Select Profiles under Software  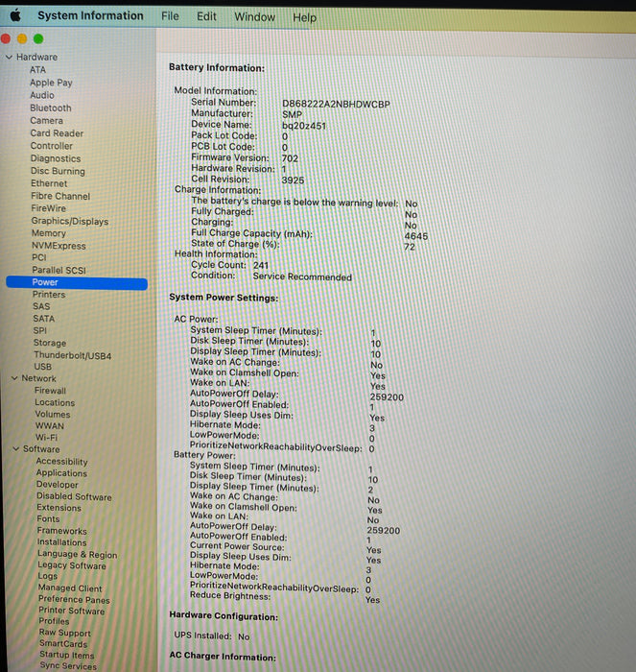pos(54,621)
